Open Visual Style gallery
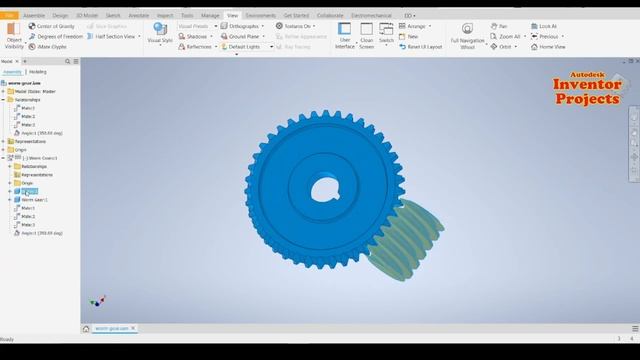 point(160,33)
